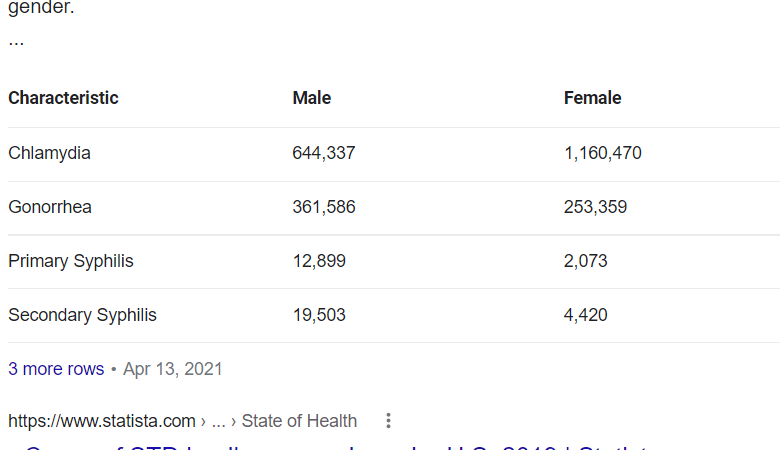This screenshot has width=780, height=450.
Task: Open the partially visible Statista result title
Action: (x=338, y=447)
